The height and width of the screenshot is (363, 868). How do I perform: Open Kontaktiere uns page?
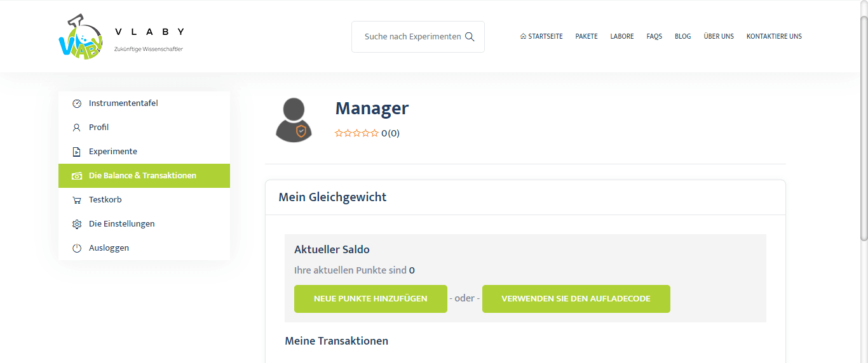[774, 37]
